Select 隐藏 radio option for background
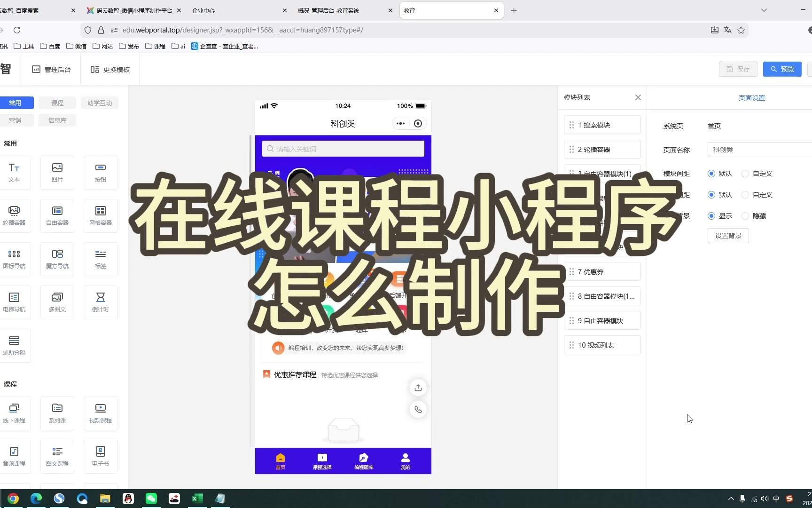This screenshot has height=508, width=812. [745, 216]
